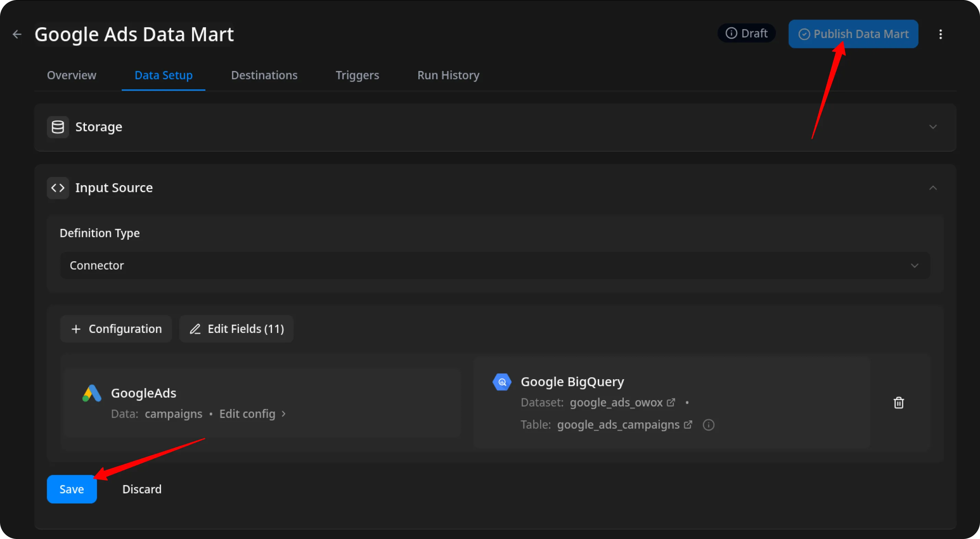Expand the Storage section
The height and width of the screenshot is (539, 980).
point(933,127)
